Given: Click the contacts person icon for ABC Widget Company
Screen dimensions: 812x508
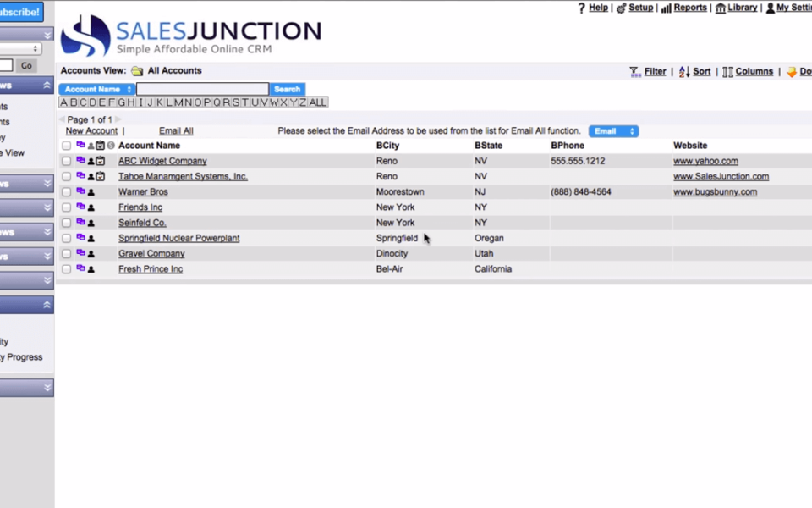Looking at the screenshot, I should [91, 161].
